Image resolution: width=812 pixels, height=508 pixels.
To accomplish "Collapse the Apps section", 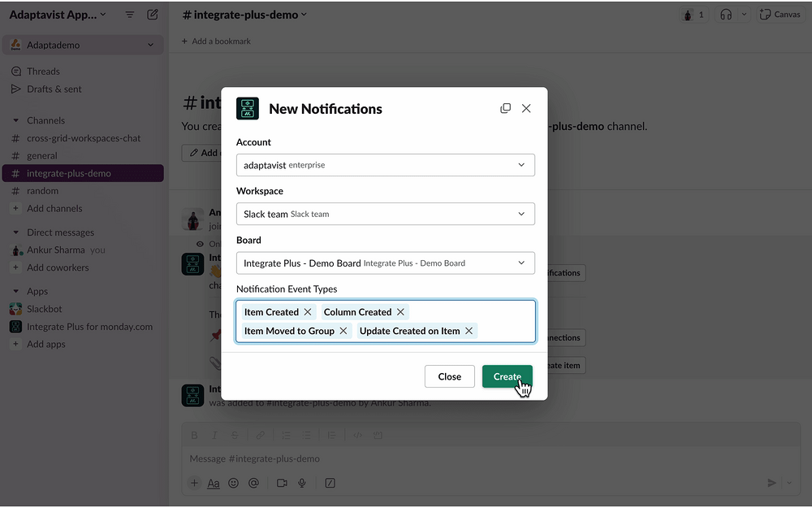I will point(15,291).
